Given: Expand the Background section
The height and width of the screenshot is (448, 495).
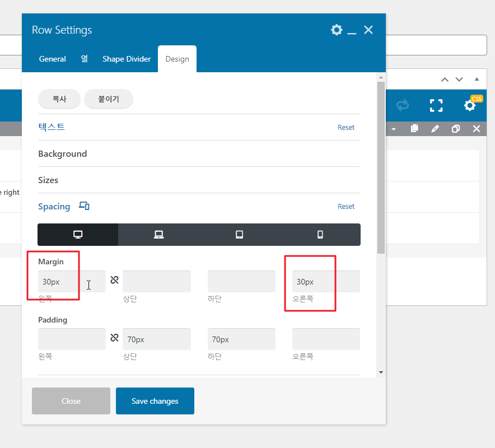Looking at the screenshot, I should click(63, 154).
